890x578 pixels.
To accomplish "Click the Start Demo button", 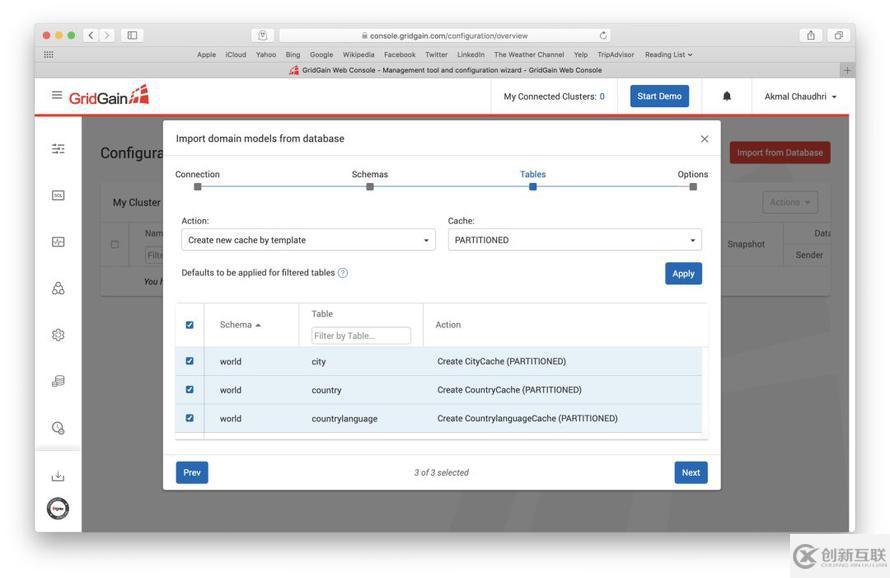I will 660,97.
